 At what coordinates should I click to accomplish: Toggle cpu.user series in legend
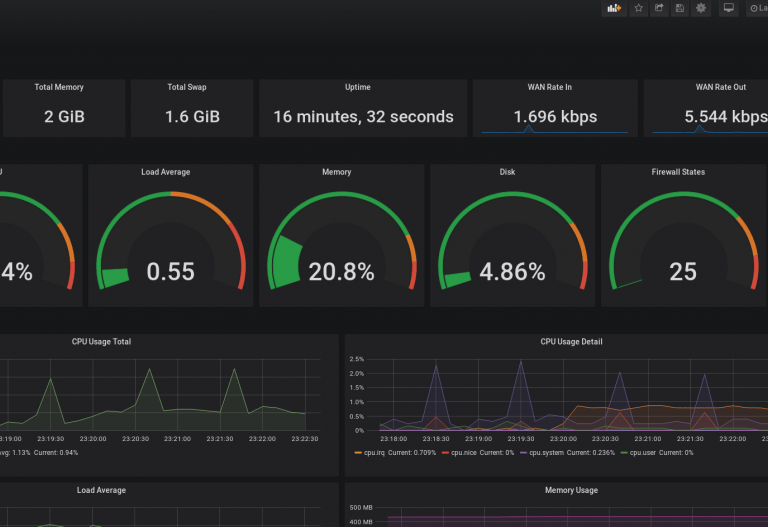643,453
